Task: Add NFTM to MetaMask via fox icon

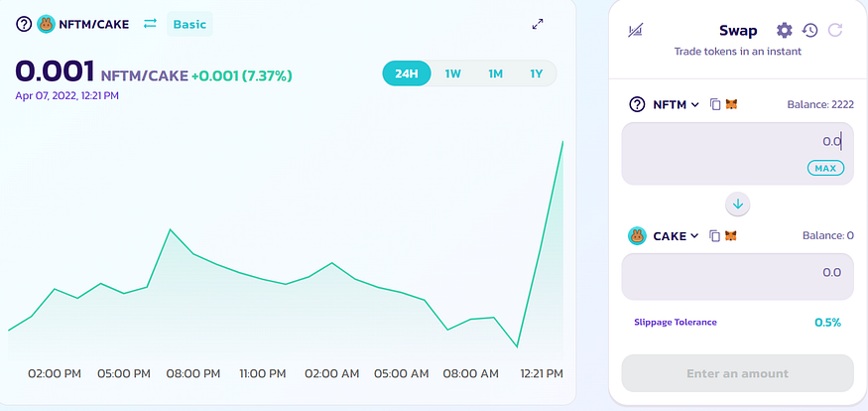Action: tap(732, 104)
